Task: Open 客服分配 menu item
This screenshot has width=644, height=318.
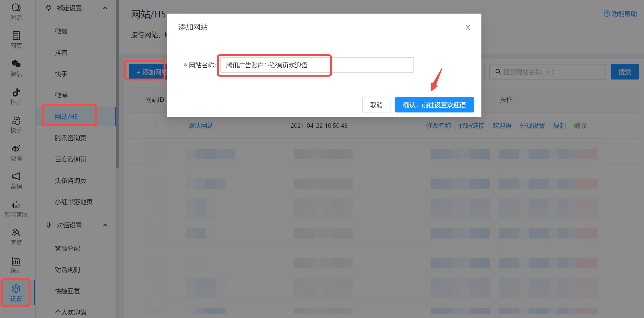Action: [x=67, y=248]
